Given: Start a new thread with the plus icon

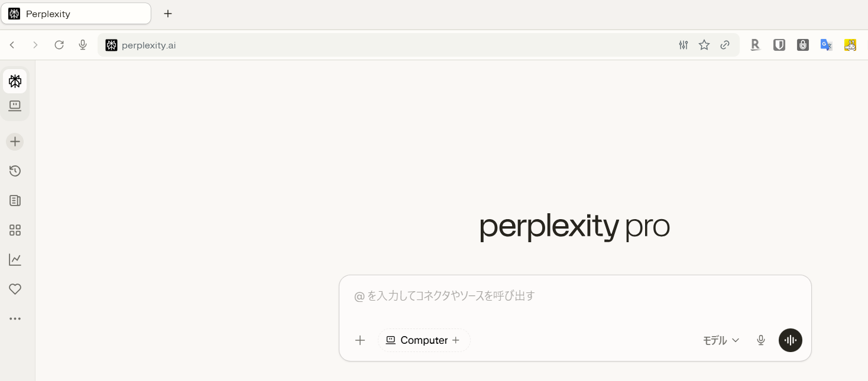Looking at the screenshot, I should click(15, 141).
